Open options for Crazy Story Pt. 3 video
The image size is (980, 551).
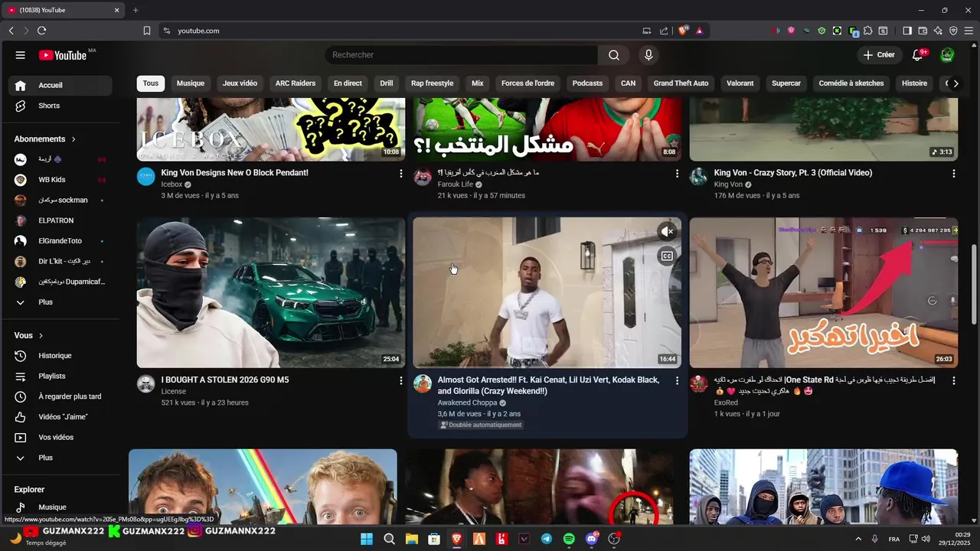click(x=953, y=174)
